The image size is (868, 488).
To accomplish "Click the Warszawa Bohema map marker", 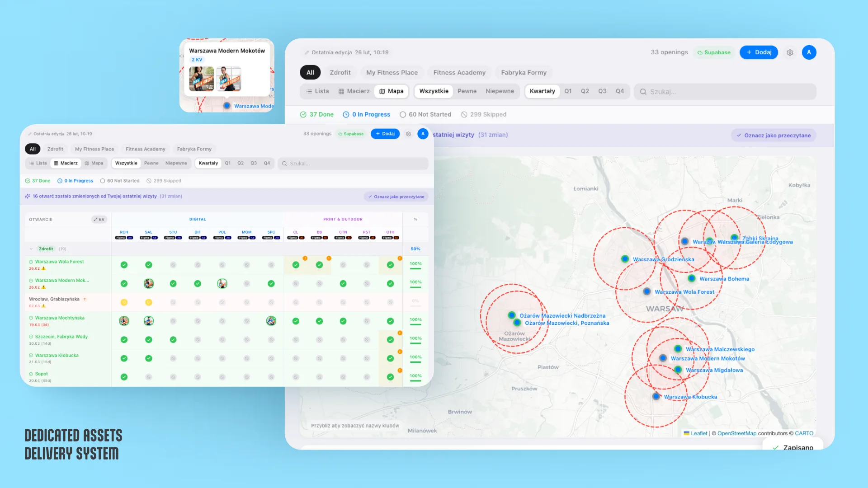I will coord(692,278).
